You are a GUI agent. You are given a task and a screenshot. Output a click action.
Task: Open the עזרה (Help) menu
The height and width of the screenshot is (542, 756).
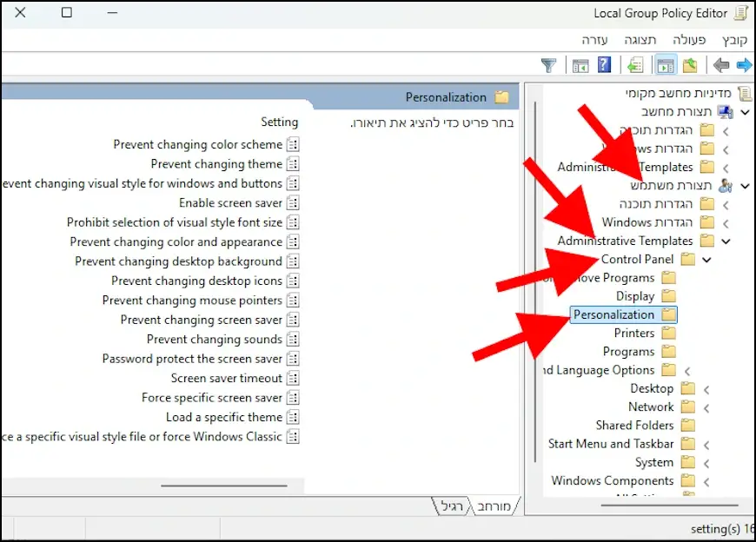(594, 40)
